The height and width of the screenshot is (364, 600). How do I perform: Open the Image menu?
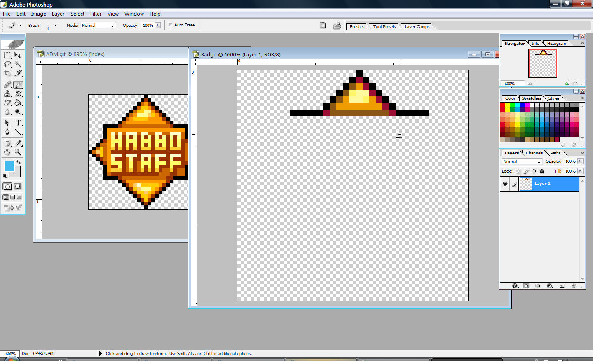click(x=39, y=14)
